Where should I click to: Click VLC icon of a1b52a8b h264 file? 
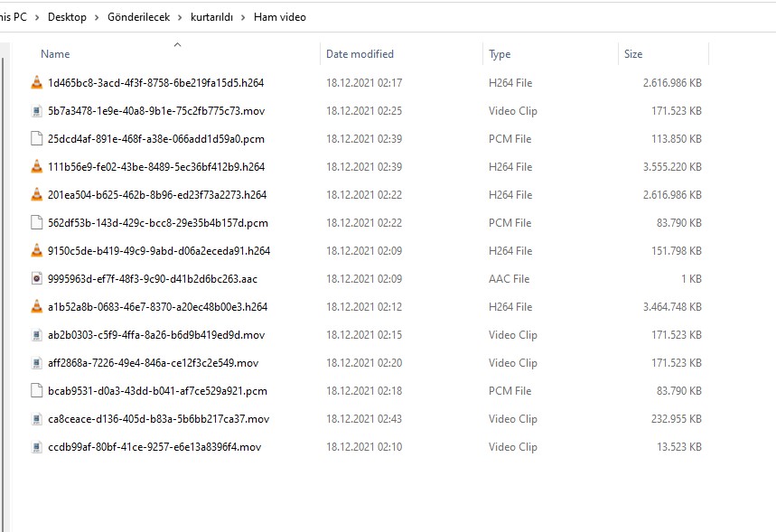(x=36, y=307)
